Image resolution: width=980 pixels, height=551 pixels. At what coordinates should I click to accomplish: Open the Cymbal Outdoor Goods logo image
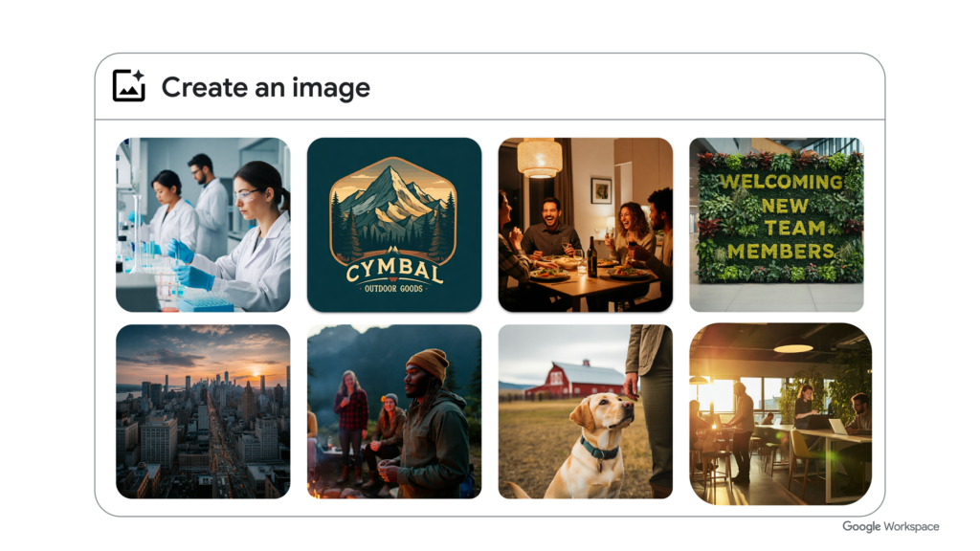394,225
